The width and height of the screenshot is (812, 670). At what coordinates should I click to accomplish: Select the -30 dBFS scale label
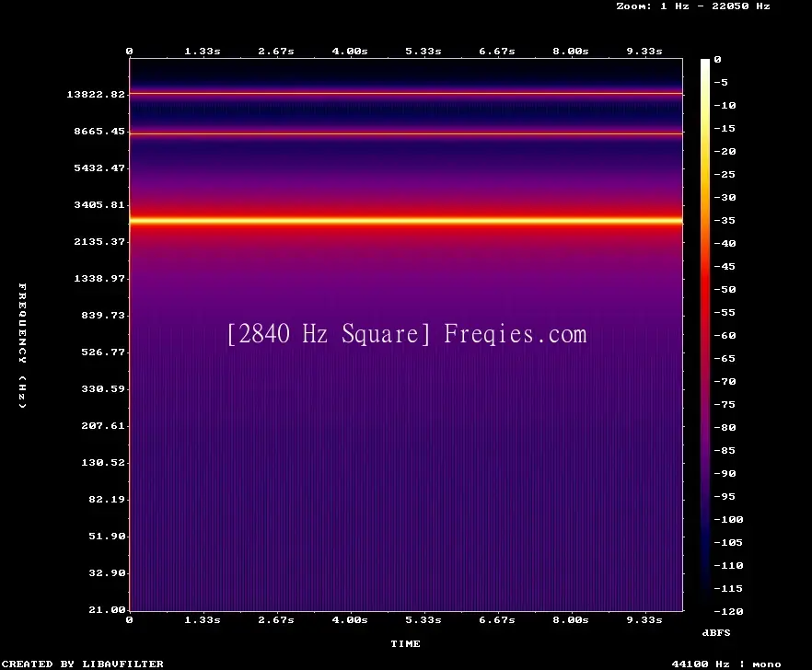pyautogui.click(x=725, y=198)
